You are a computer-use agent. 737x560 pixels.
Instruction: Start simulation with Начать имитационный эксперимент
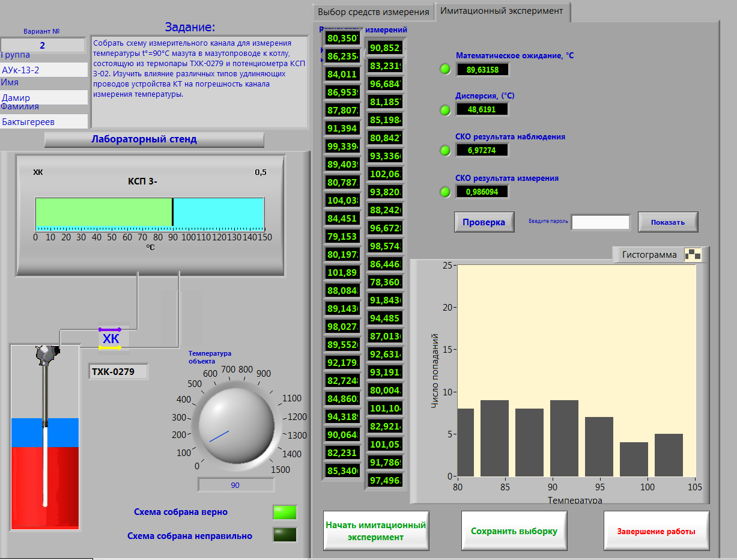376,531
